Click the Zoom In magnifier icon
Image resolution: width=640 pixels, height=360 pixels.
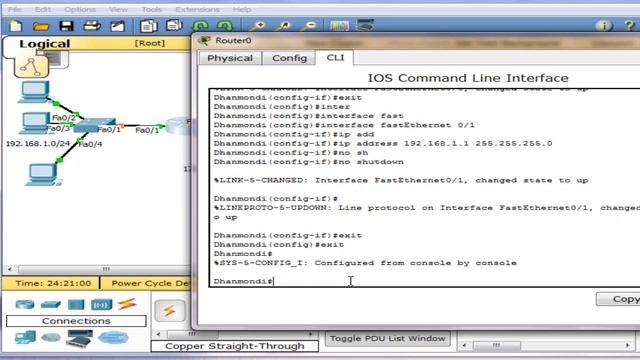pyautogui.click(x=257, y=26)
